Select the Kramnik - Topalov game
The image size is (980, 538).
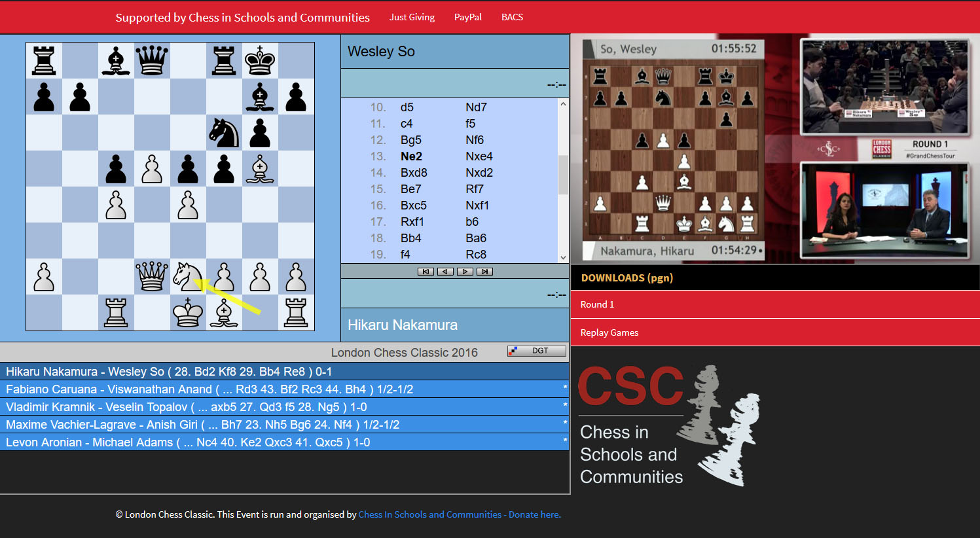(x=284, y=406)
